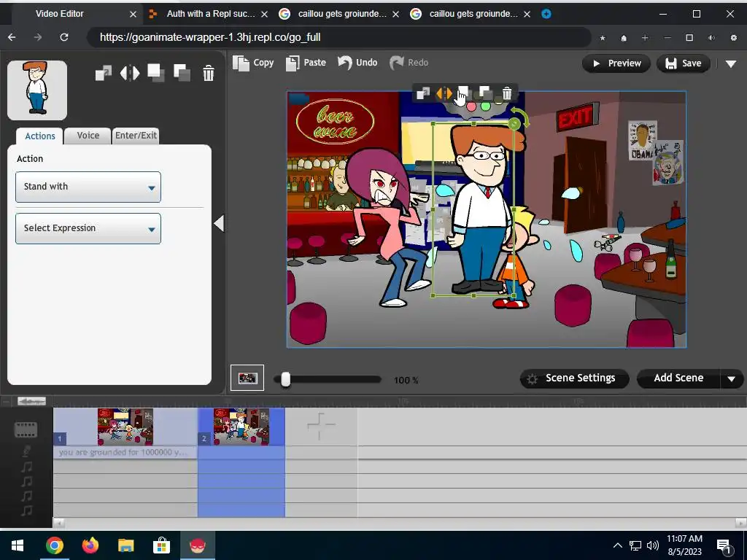Screen dimensions: 747x560
Task: Select scene 2 thumbnail in timeline
Action: pyautogui.click(x=241, y=426)
